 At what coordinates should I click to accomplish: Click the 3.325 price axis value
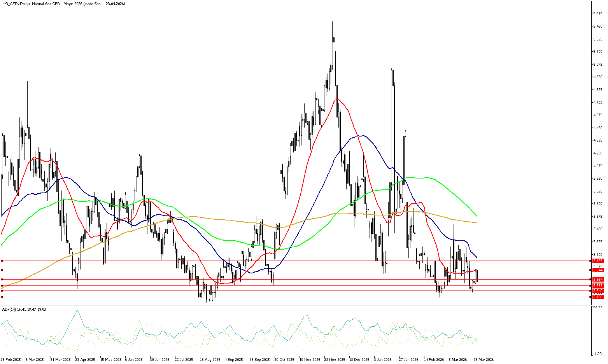[598, 242]
